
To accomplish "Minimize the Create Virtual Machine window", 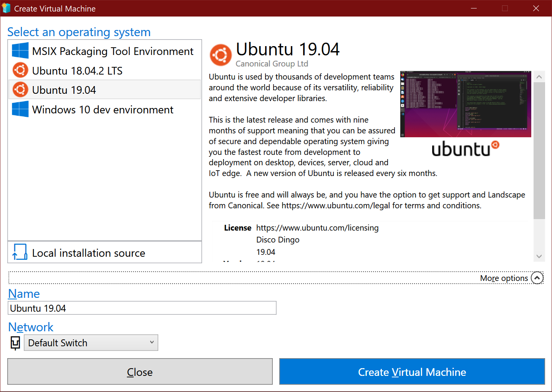I will pyautogui.click(x=474, y=8).
